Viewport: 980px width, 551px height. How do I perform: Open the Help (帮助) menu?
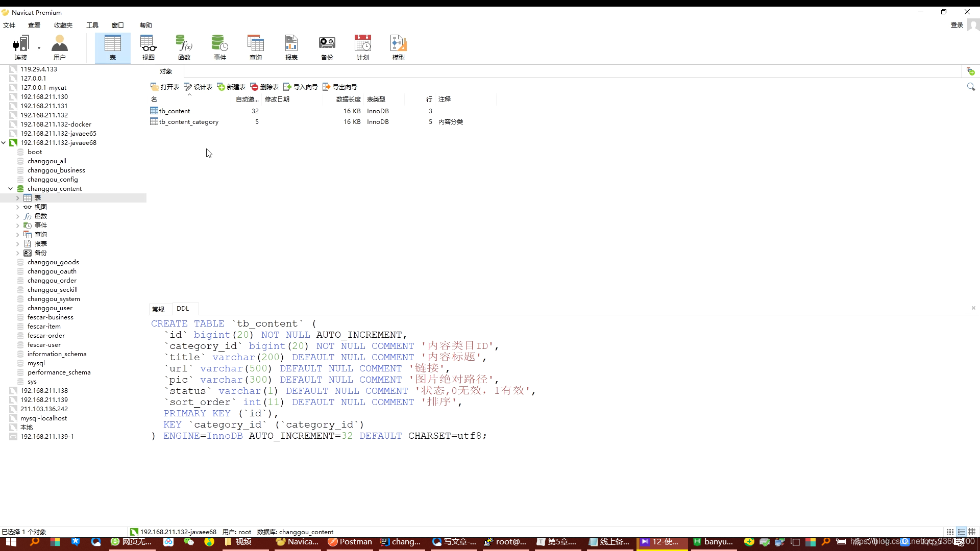pos(146,25)
